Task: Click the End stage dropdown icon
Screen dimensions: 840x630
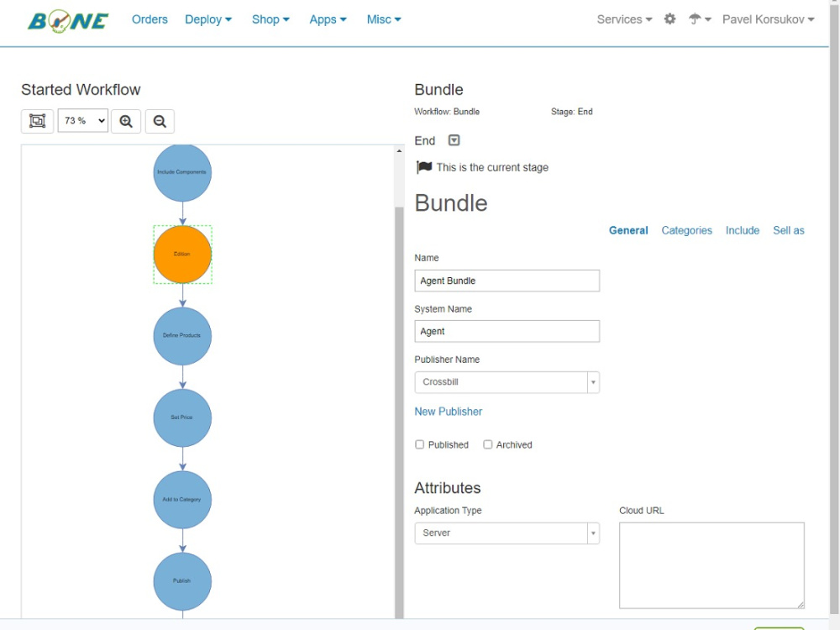Action: (x=454, y=140)
